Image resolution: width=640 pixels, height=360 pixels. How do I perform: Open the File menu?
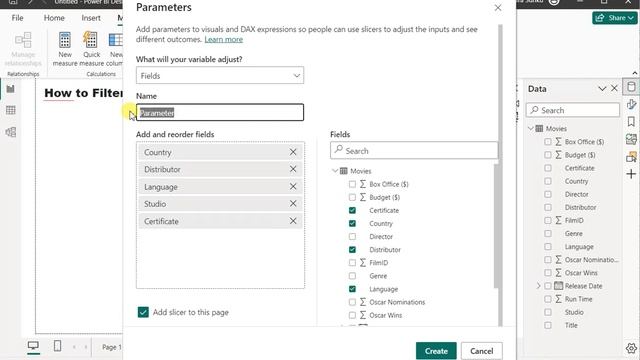[x=18, y=18]
